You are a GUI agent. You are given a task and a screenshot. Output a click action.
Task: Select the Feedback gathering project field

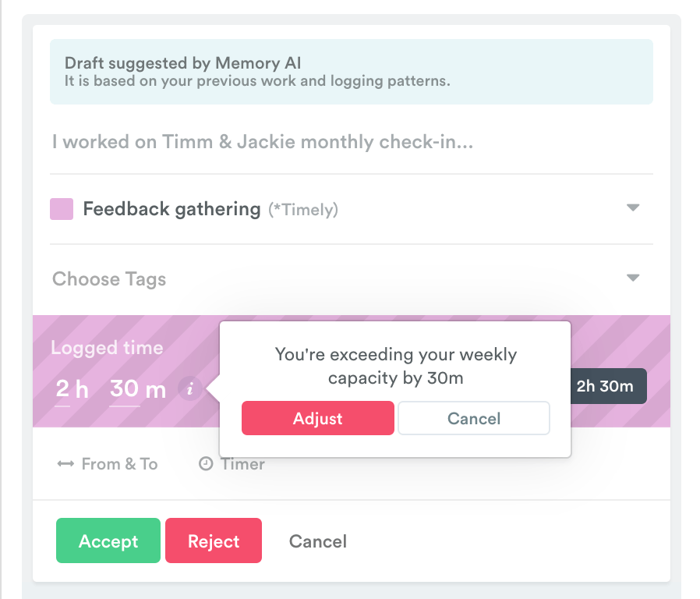click(352, 209)
